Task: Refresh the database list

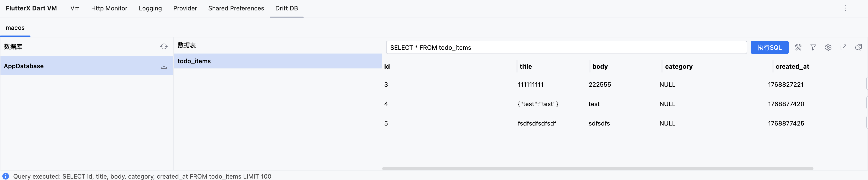Action: (x=164, y=47)
